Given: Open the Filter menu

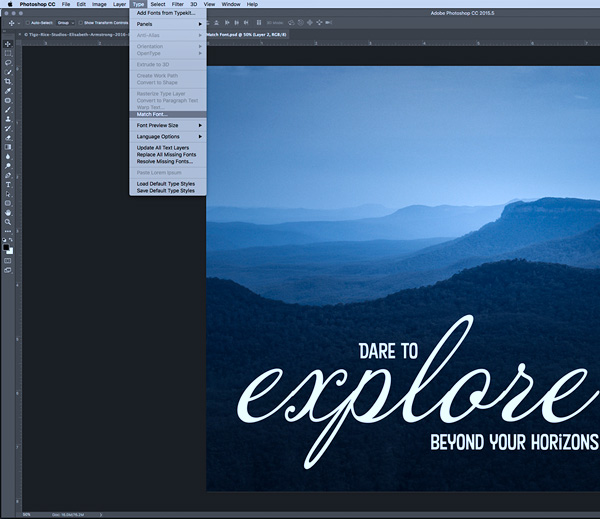Looking at the screenshot, I should pyautogui.click(x=178, y=4).
